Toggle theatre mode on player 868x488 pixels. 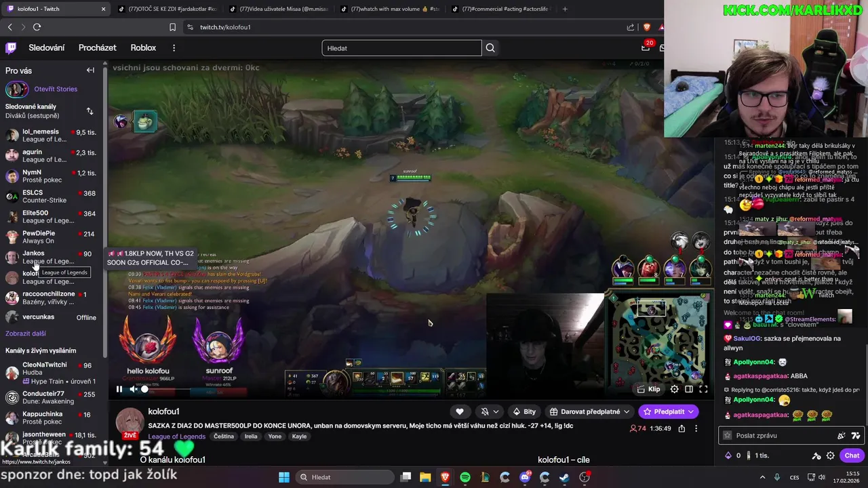point(689,389)
